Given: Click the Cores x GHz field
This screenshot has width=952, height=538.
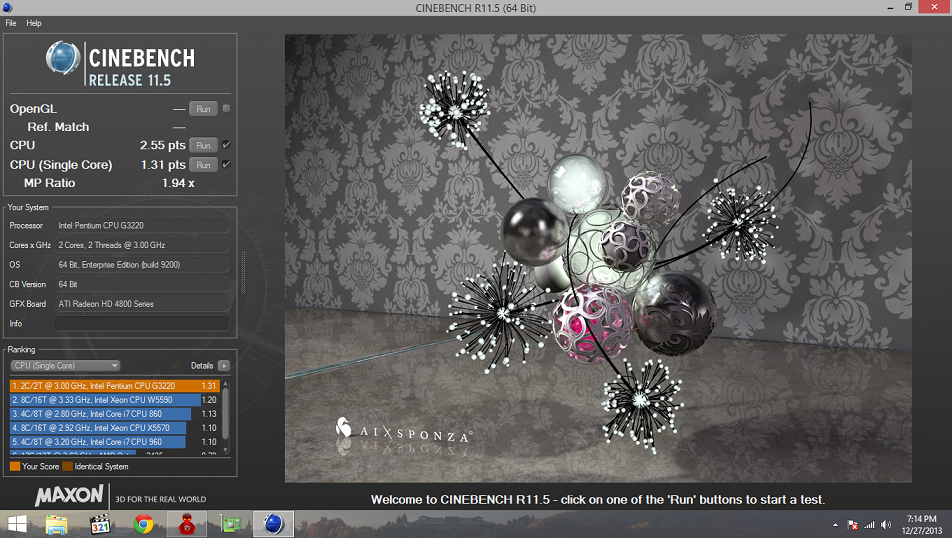Looking at the screenshot, I should 143,245.
